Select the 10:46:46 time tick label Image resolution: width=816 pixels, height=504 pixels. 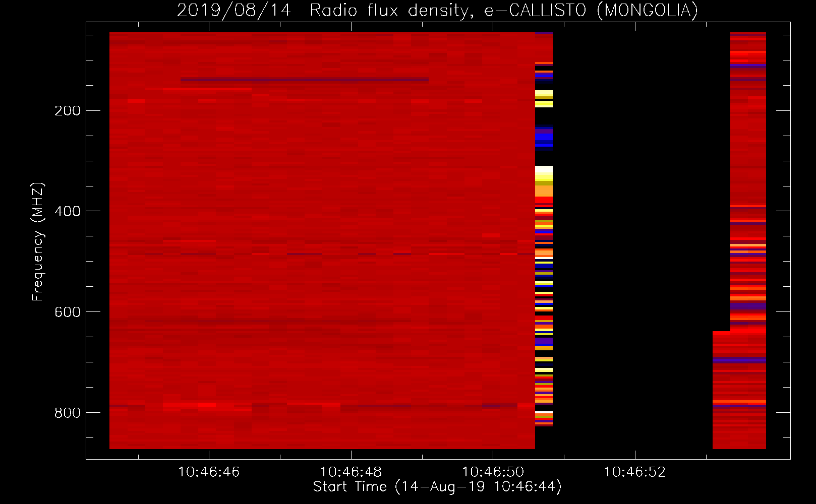[209, 472]
